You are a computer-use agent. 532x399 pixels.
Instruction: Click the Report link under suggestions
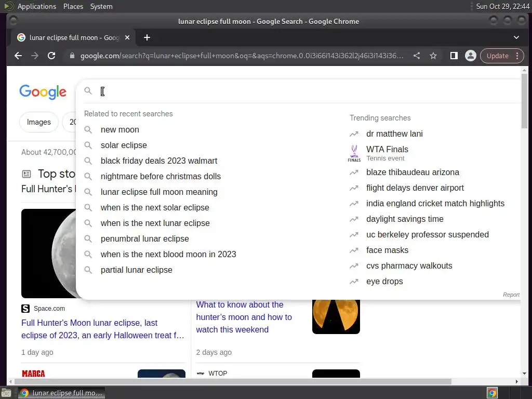[x=511, y=295]
